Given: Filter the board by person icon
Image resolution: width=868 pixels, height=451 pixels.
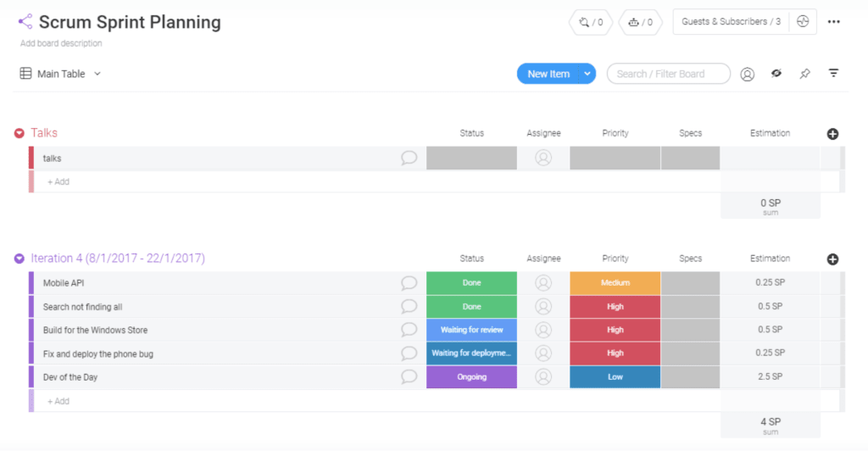Looking at the screenshot, I should 748,74.
